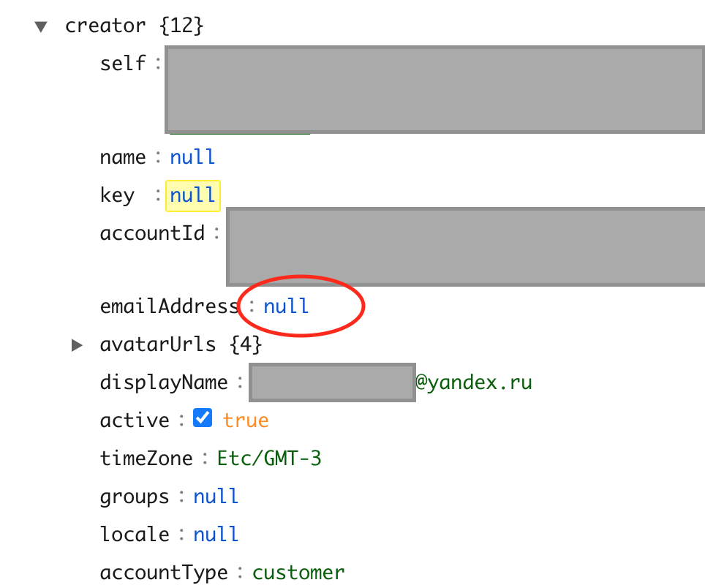Select the null value of emailAddress

[286, 306]
